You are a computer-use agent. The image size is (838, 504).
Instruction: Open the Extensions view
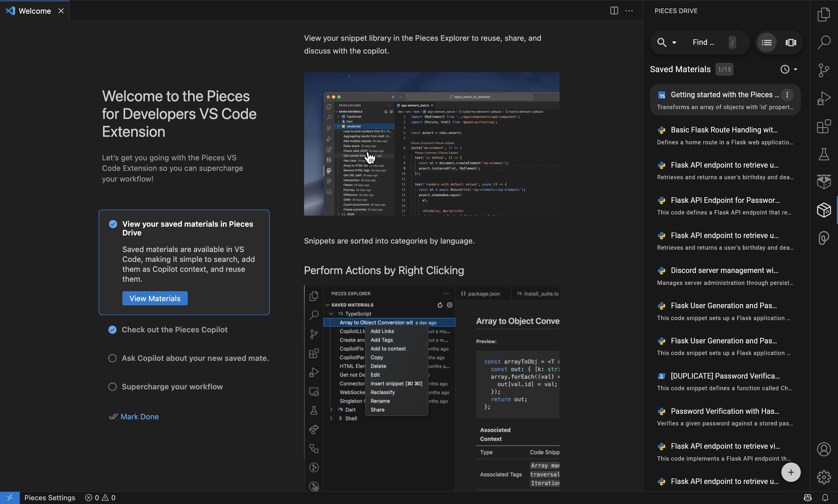(824, 126)
